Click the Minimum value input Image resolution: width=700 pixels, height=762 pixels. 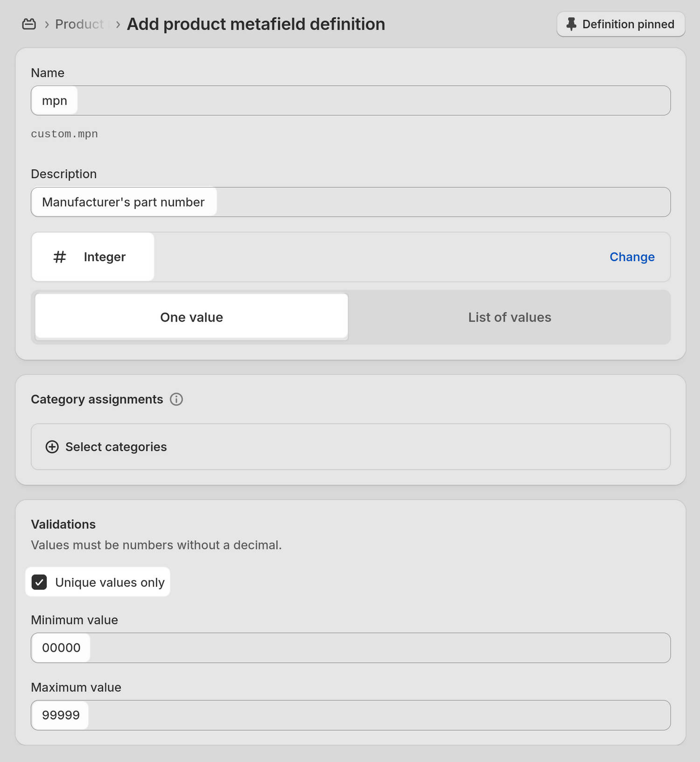[x=350, y=648]
